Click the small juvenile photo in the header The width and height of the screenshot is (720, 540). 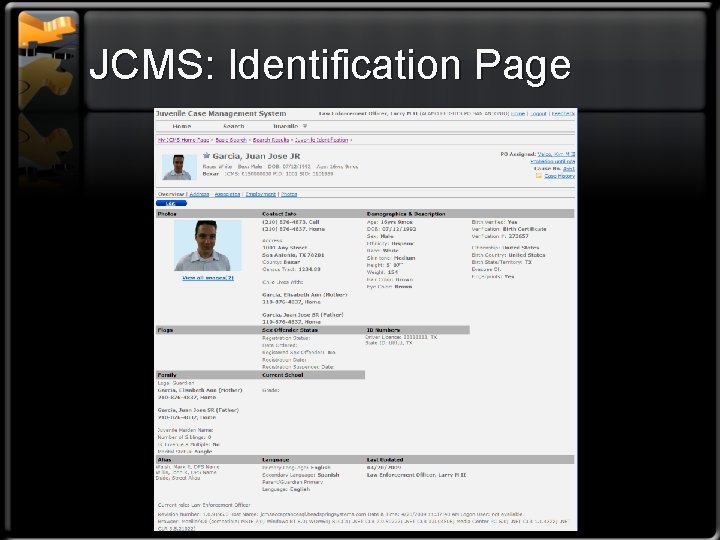[x=179, y=167]
